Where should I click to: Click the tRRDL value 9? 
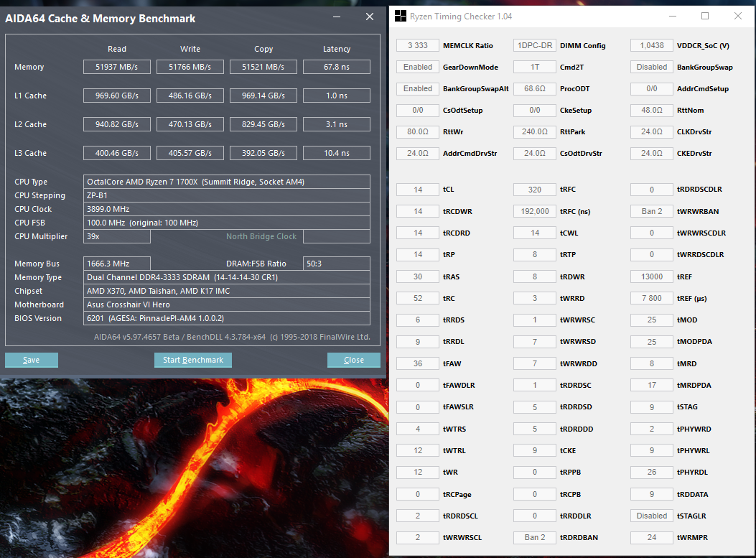(x=418, y=341)
